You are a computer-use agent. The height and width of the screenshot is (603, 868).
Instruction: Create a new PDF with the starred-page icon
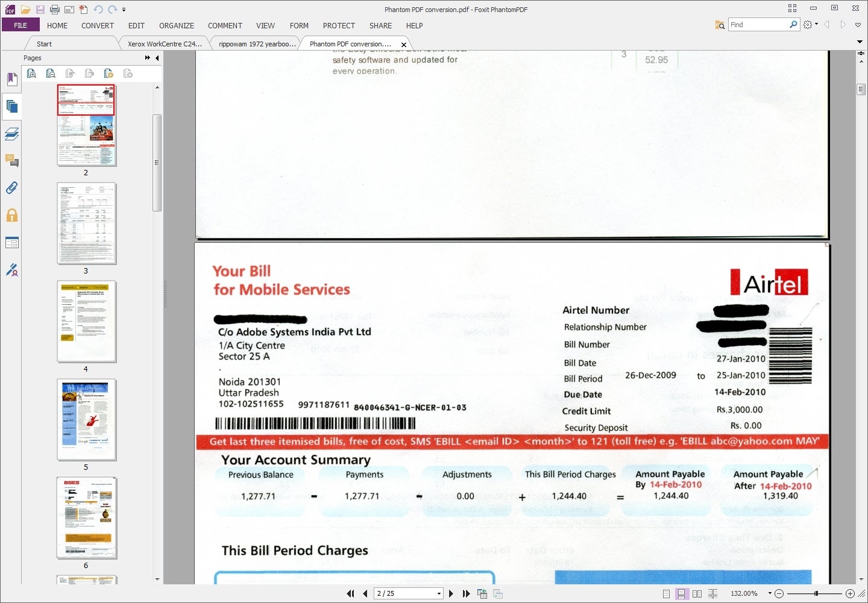(x=83, y=10)
